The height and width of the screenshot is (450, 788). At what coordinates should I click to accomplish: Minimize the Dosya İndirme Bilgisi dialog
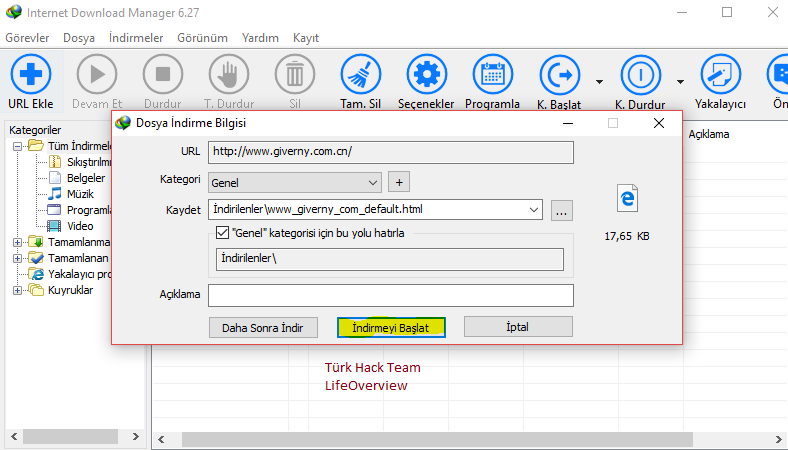(568, 123)
